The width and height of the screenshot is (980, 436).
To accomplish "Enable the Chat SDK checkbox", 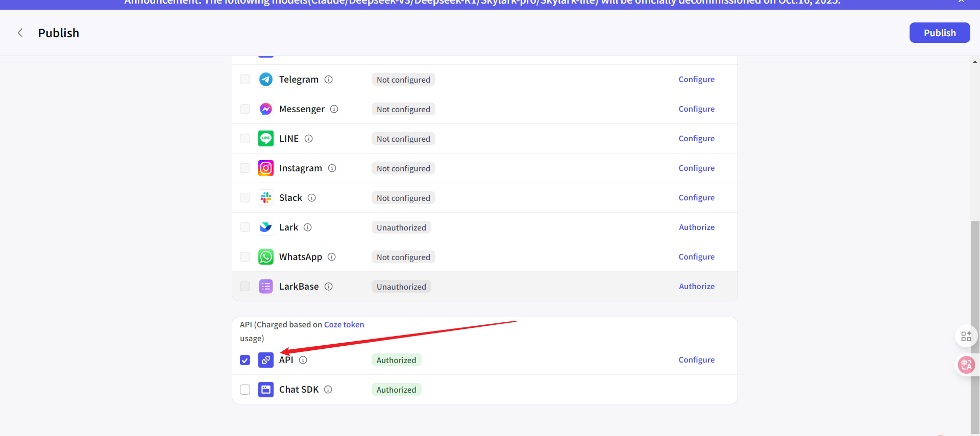I will click(x=245, y=390).
